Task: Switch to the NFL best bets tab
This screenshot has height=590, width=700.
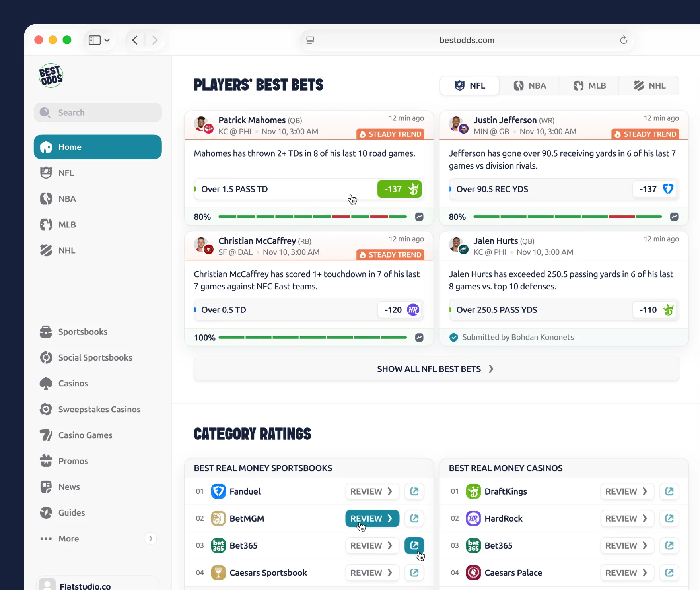Action: [470, 86]
